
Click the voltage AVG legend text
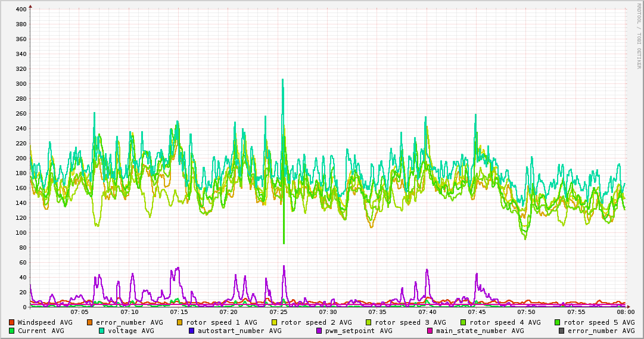click(131, 331)
